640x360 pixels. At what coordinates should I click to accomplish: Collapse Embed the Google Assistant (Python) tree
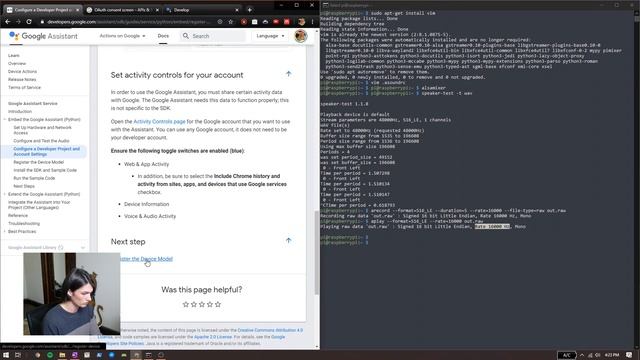coord(4,120)
